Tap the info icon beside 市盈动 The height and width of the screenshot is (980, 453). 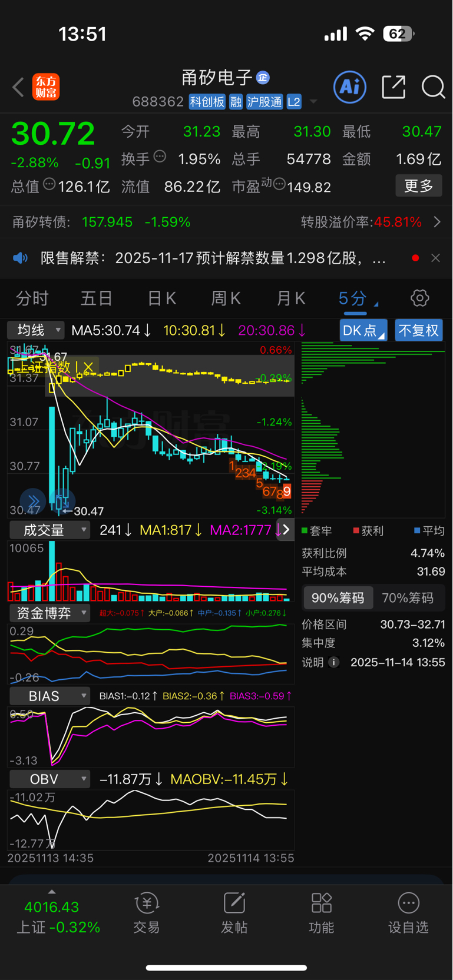point(279,184)
